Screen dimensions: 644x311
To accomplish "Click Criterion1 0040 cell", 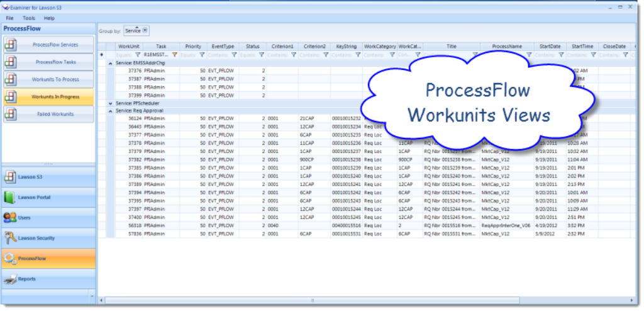I will click(x=282, y=225).
